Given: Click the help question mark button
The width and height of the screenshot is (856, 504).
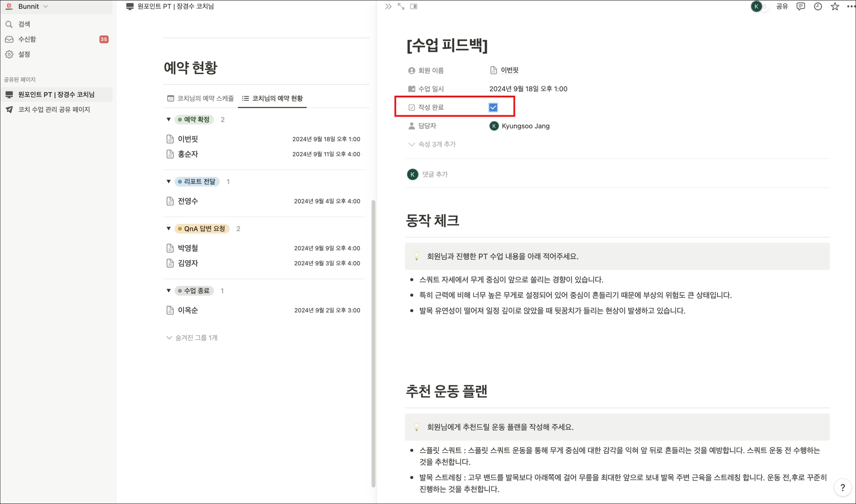Looking at the screenshot, I should coord(842,487).
